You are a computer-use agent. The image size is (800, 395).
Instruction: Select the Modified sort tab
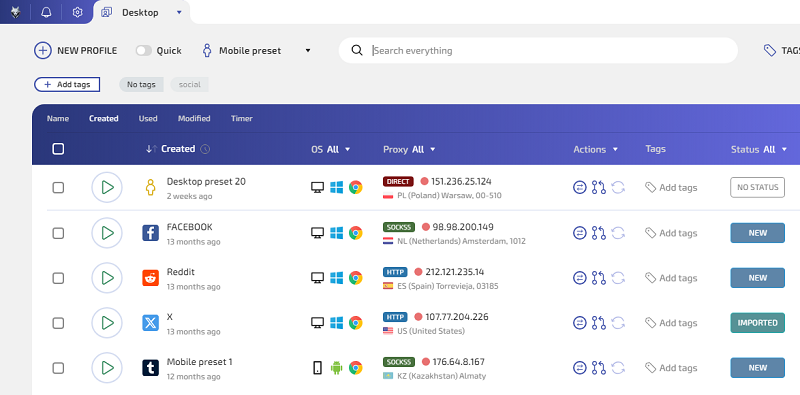pos(194,118)
